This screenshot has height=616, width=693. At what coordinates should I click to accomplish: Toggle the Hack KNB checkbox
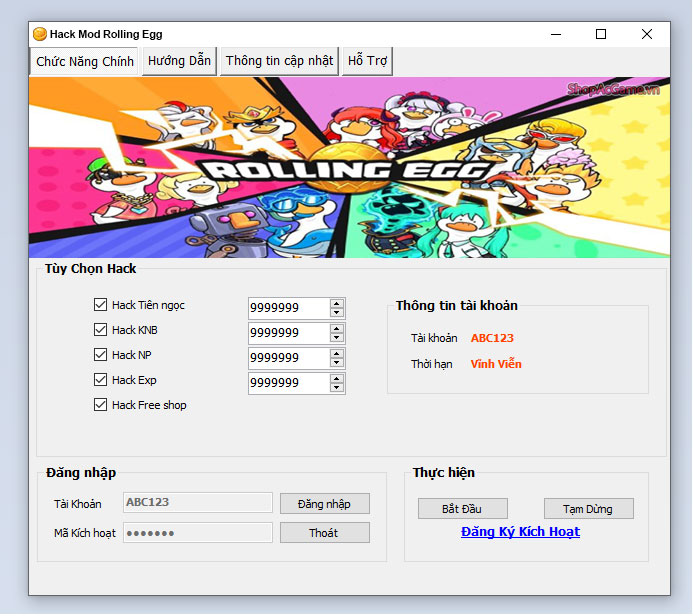pos(100,330)
